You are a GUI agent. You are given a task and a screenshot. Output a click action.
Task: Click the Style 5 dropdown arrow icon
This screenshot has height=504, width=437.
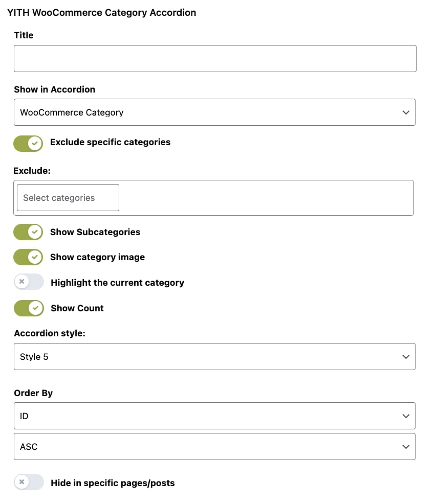(406, 357)
